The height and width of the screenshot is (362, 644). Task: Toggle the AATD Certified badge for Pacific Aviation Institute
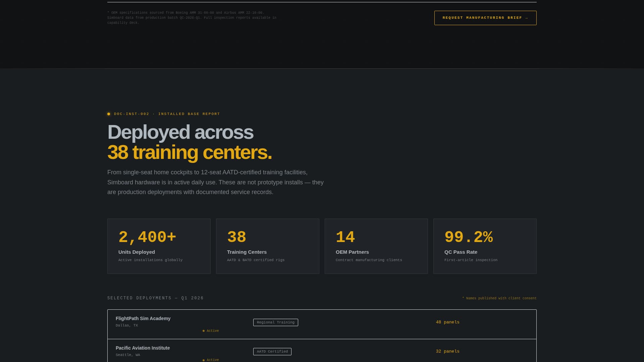272,352
